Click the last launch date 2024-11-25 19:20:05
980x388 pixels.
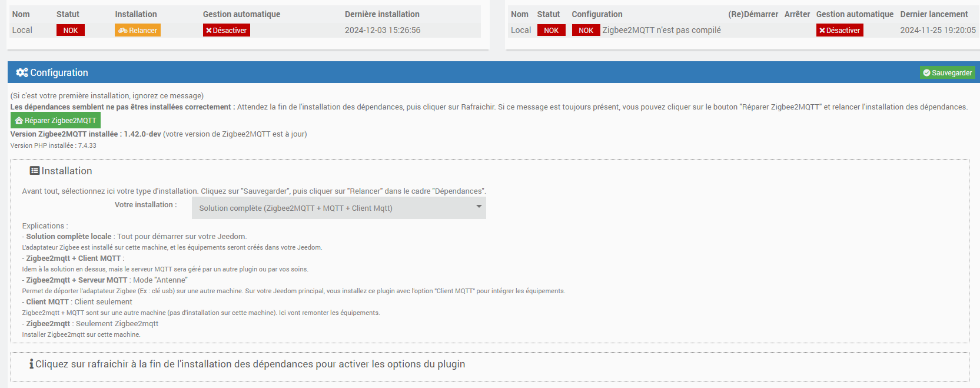click(x=938, y=30)
